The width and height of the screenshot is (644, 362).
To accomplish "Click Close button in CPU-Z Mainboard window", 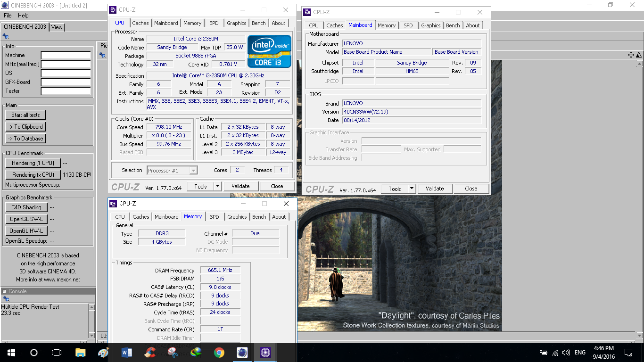I will 471,189.
